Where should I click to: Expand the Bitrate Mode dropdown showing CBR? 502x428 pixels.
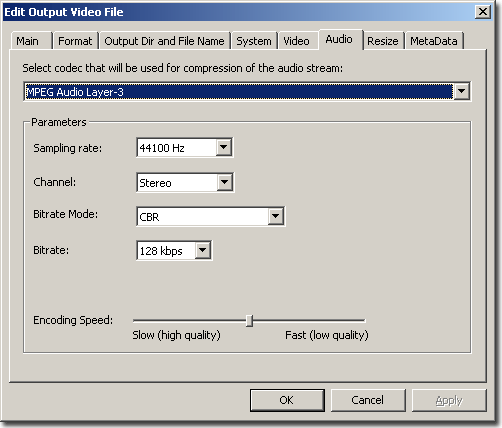[x=211, y=217]
